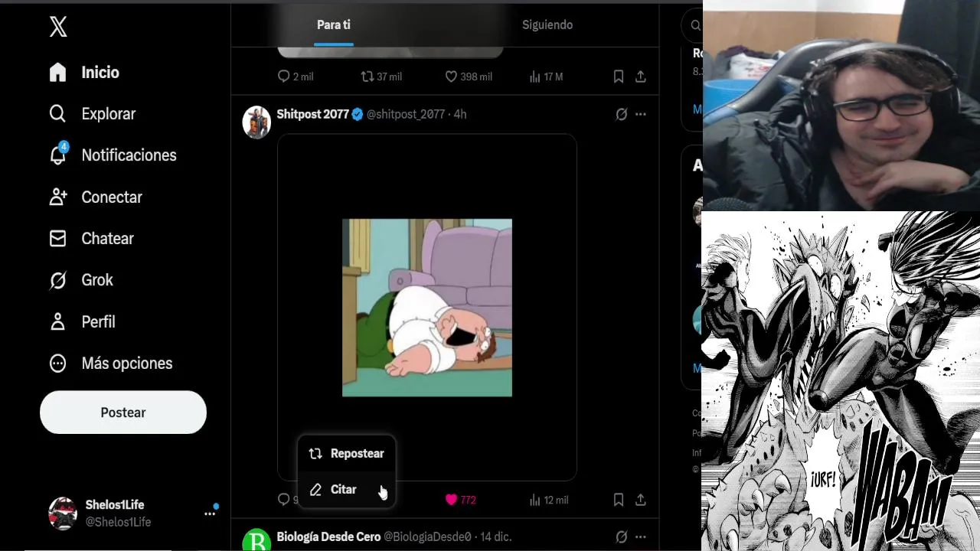The height and width of the screenshot is (551, 980).
Task: Open Conectar in the sidebar
Action: tap(96, 197)
